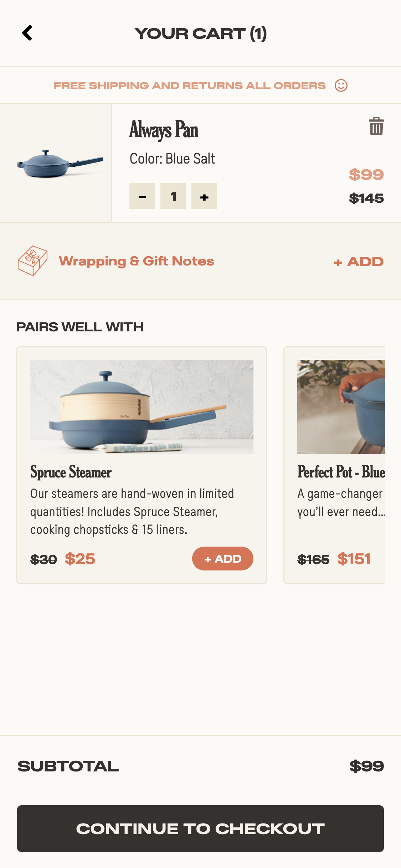
Task: Decrease Always Pan quantity with minus button
Action: (x=142, y=196)
